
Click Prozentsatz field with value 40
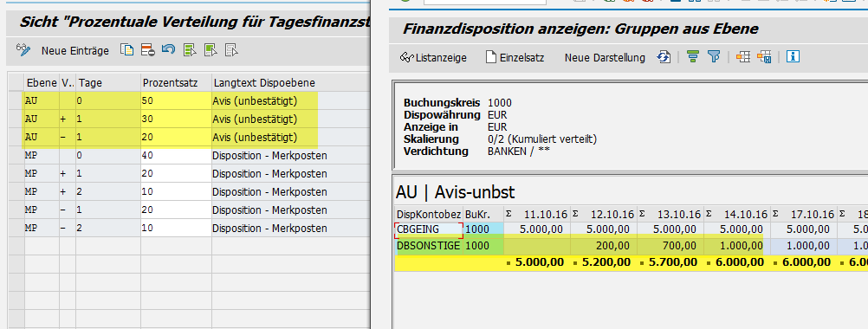pos(176,155)
